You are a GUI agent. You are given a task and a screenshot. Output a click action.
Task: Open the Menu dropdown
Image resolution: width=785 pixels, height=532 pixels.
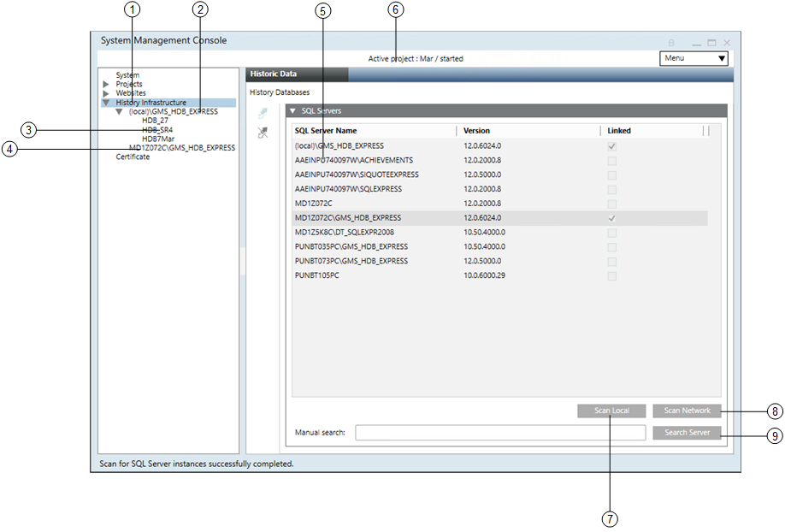(x=694, y=58)
